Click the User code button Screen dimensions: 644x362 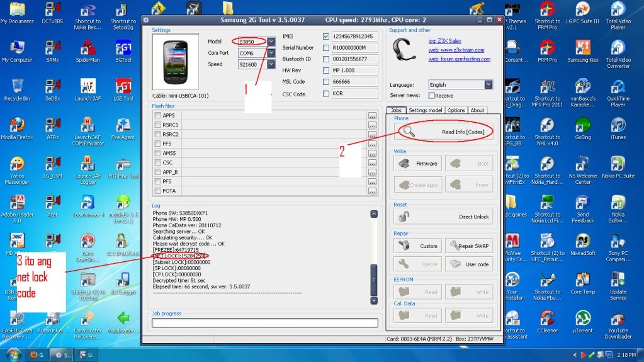pos(469,264)
